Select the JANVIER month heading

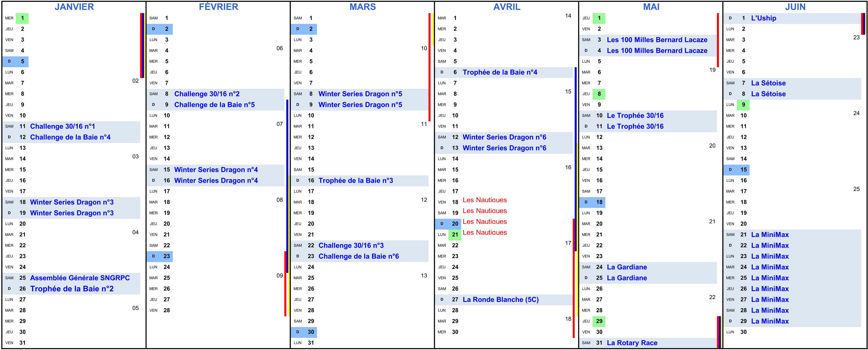(74, 7)
